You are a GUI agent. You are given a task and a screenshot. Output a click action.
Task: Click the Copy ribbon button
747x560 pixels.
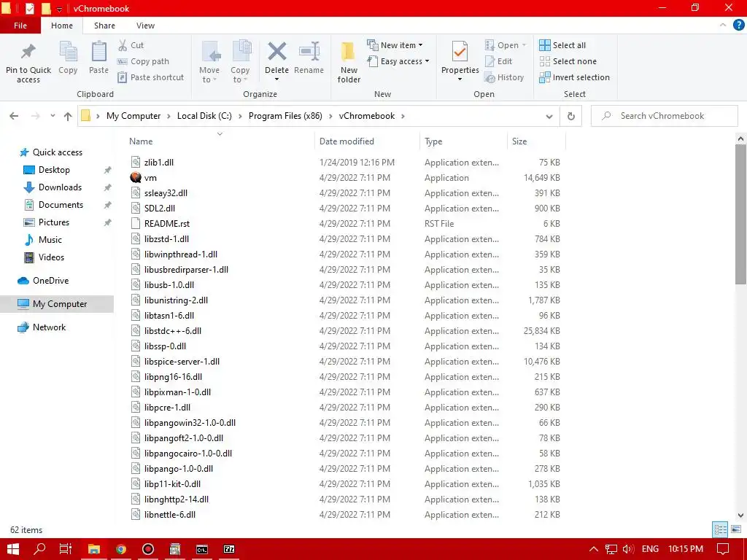click(x=68, y=58)
